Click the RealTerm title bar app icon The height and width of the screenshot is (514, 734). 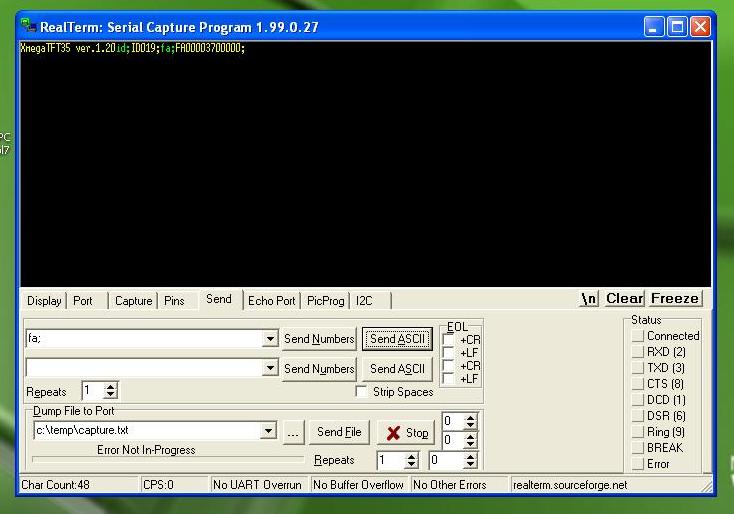28,27
